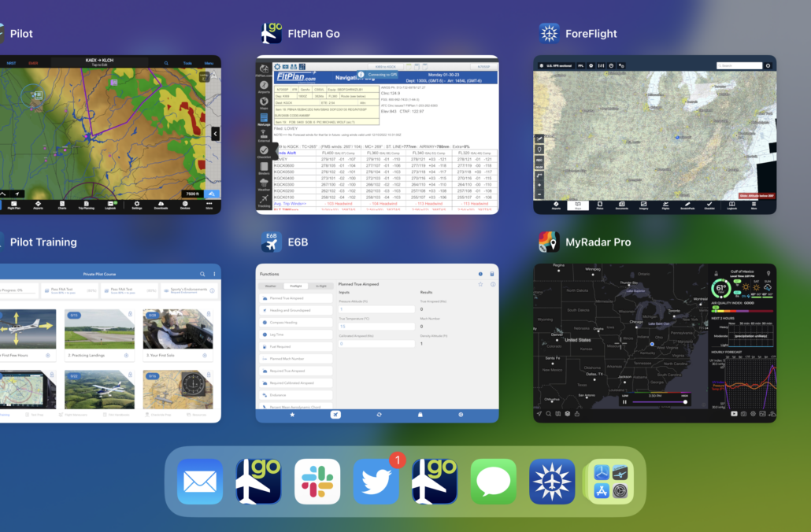Open camera icon in MyRadar Pro toolbar
This screenshot has width=811, height=532.
pyautogui.click(x=743, y=414)
